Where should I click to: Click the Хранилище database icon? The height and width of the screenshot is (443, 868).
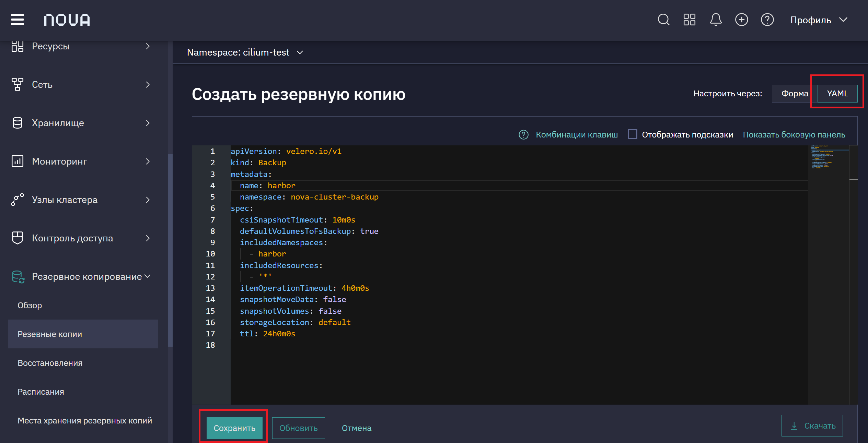(x=18, y=123)
